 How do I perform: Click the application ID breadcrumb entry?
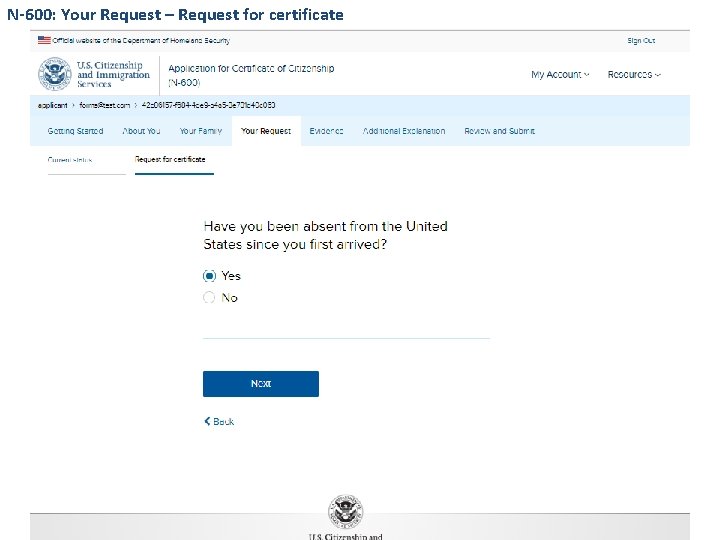coord(208,105)
